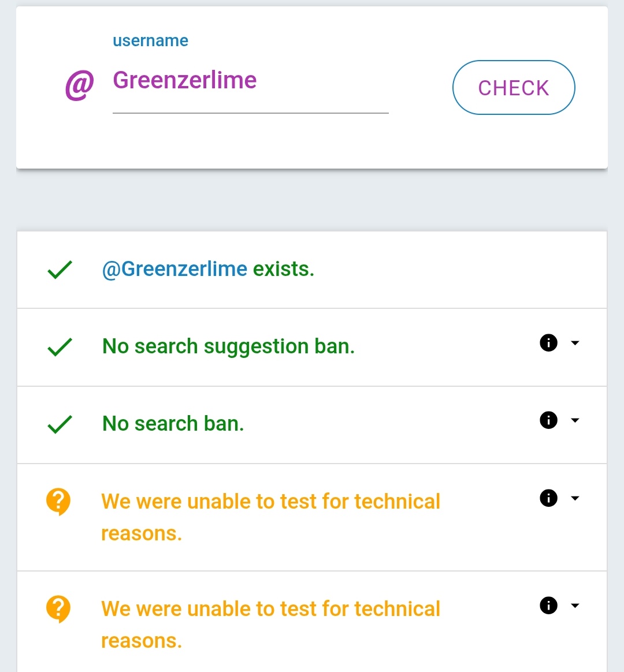
Task: Click green checkmark next to exists message
Action: click(x=60, y=270)
